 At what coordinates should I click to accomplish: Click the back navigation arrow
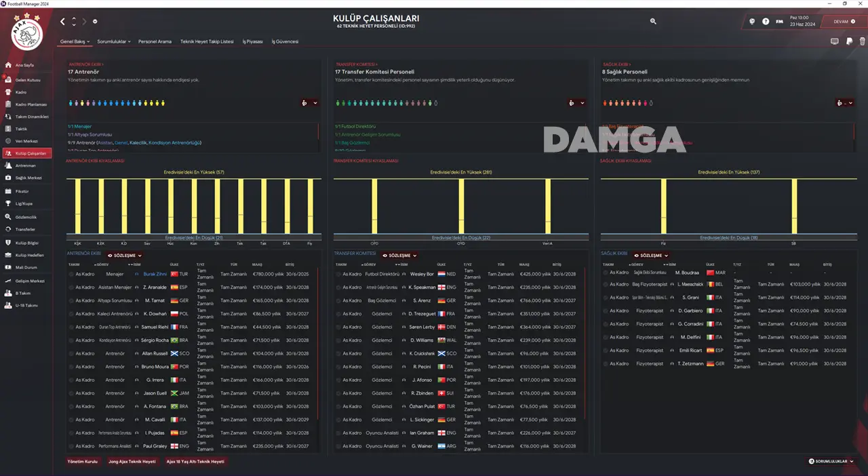[x=62, y=22]
